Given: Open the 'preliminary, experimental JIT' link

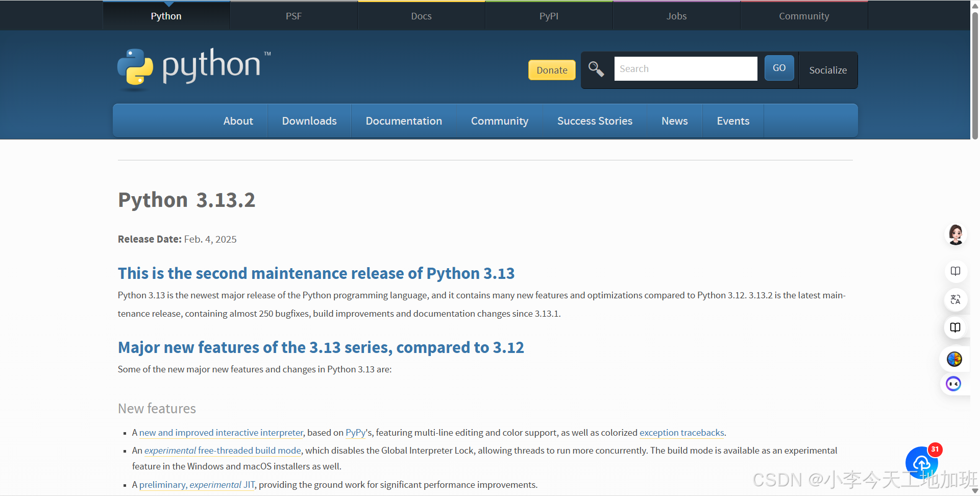Looking at the screenshot, I should [197, 485].
